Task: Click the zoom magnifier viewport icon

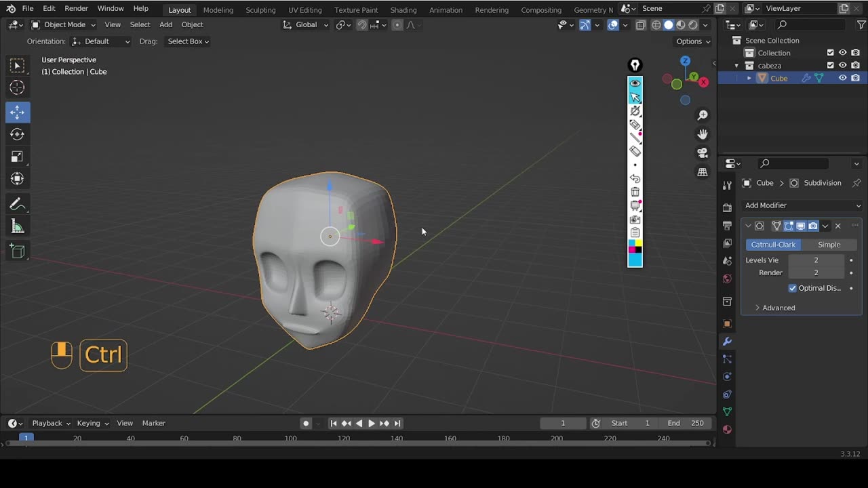Action: click(x=703, y=115)
